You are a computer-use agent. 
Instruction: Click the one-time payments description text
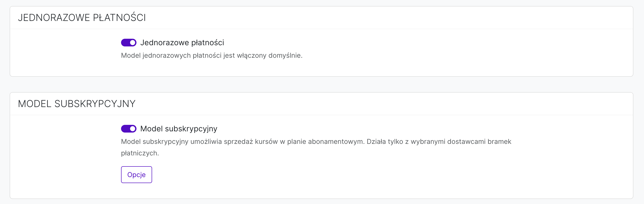tap(212, 56)
